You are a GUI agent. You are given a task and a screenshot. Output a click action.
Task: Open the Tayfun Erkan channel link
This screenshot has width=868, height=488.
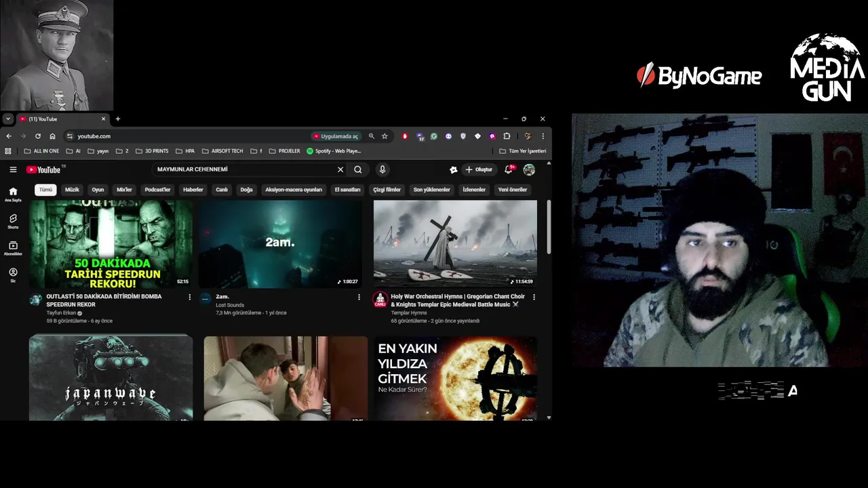click(x=61, y=313)
